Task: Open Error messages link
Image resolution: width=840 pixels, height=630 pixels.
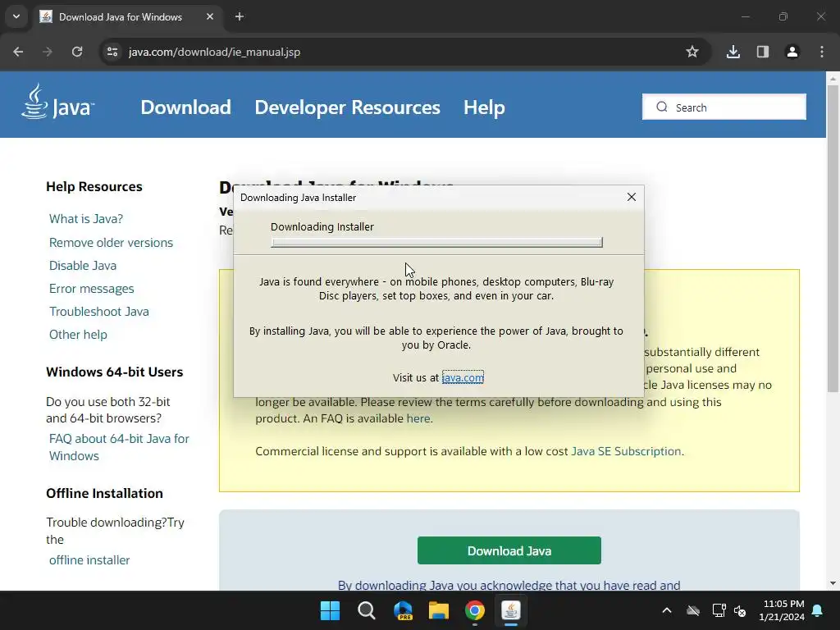Action: (92, 289)
